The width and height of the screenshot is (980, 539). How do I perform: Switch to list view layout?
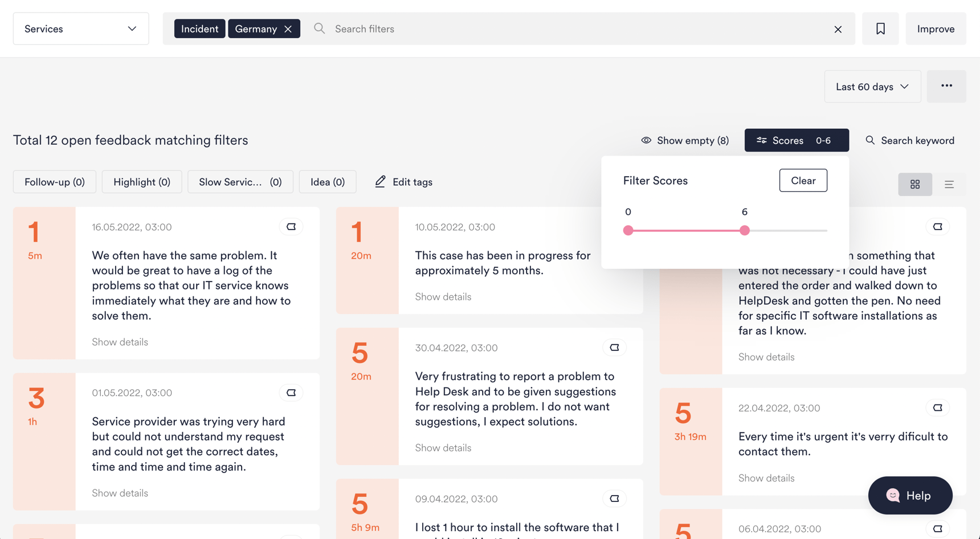(x=949, y=184)
